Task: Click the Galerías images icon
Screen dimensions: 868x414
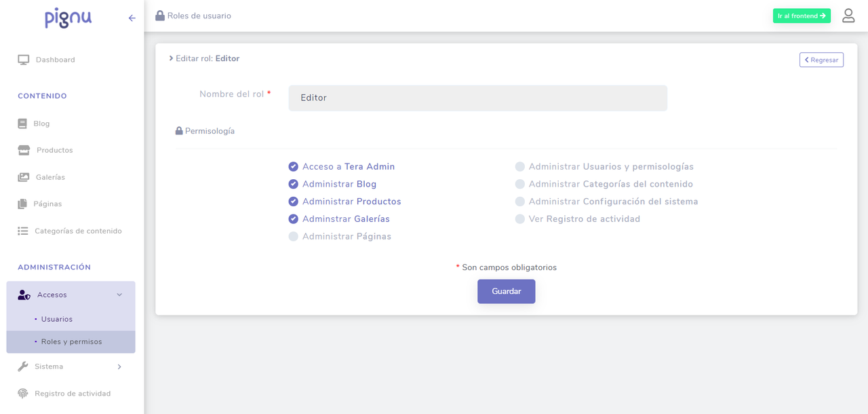Action: point(24,177)
